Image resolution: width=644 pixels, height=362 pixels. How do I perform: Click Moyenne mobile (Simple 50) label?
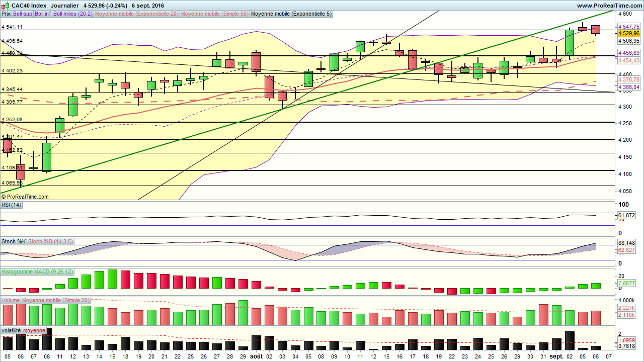214,14
